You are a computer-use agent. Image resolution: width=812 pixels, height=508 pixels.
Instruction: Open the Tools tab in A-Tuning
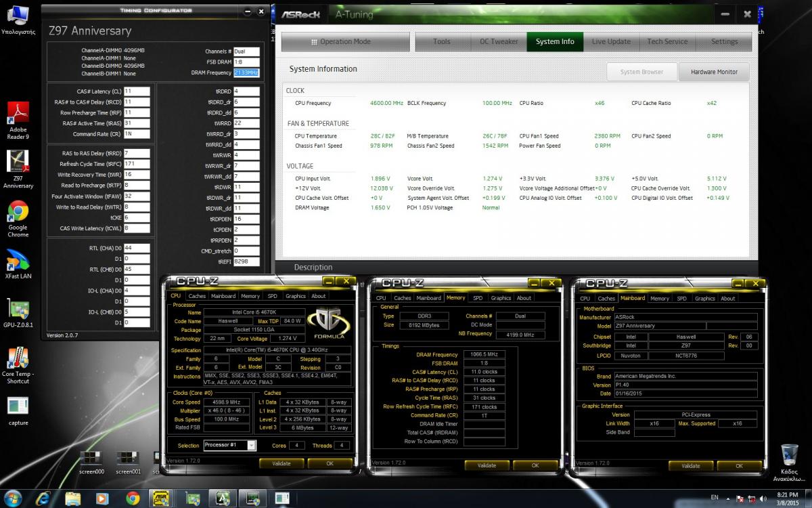pyautogui.click(x=442, y=41)
